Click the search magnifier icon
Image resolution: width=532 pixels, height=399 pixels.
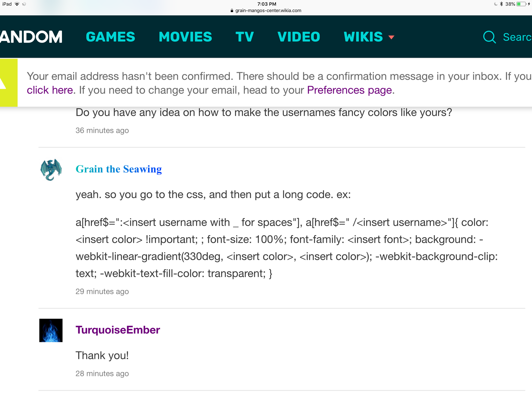489,37
